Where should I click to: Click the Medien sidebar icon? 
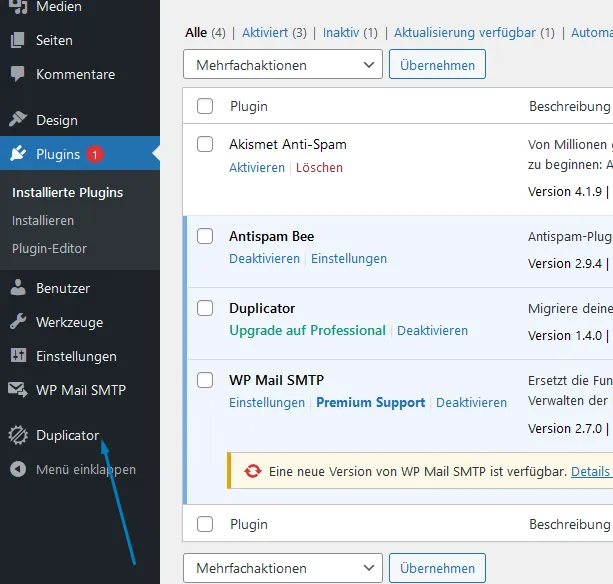point(18,6)
